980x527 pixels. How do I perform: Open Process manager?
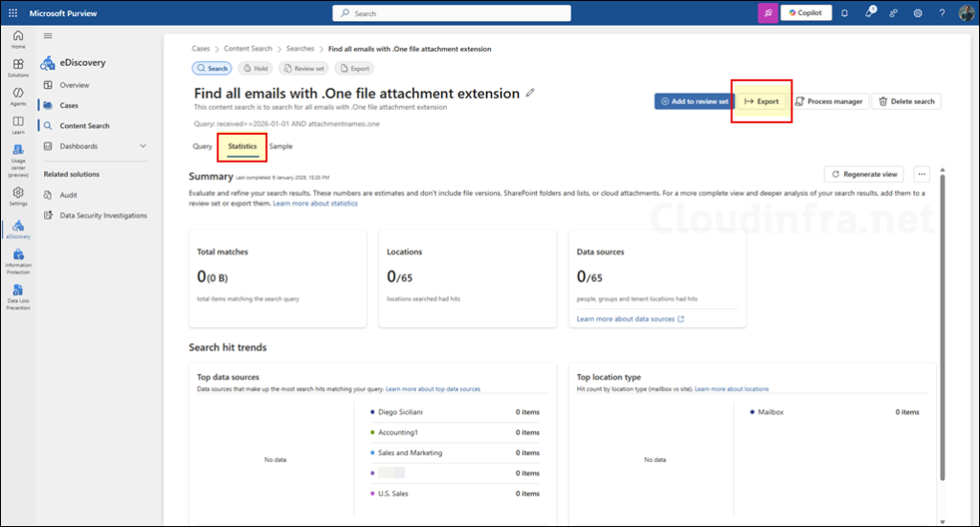click(x=829, y=101)
